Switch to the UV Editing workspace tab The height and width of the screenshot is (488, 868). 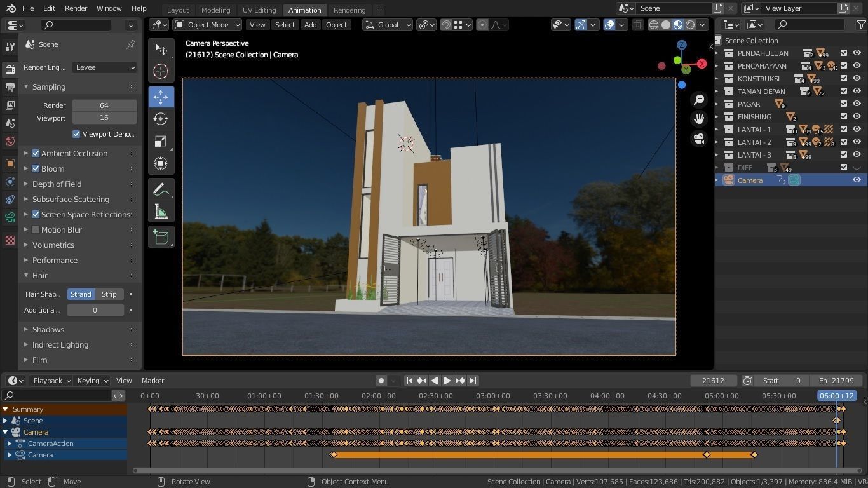(x=259, y=10)
